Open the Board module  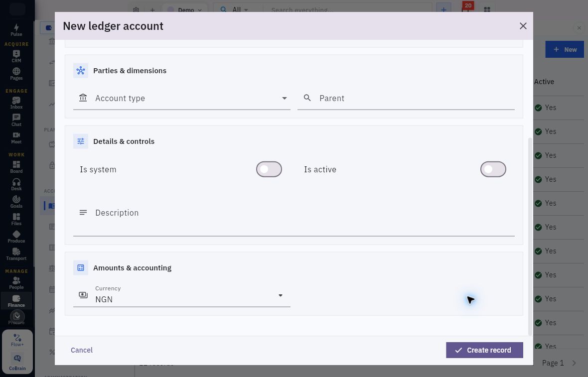click(x=16, y=167)
